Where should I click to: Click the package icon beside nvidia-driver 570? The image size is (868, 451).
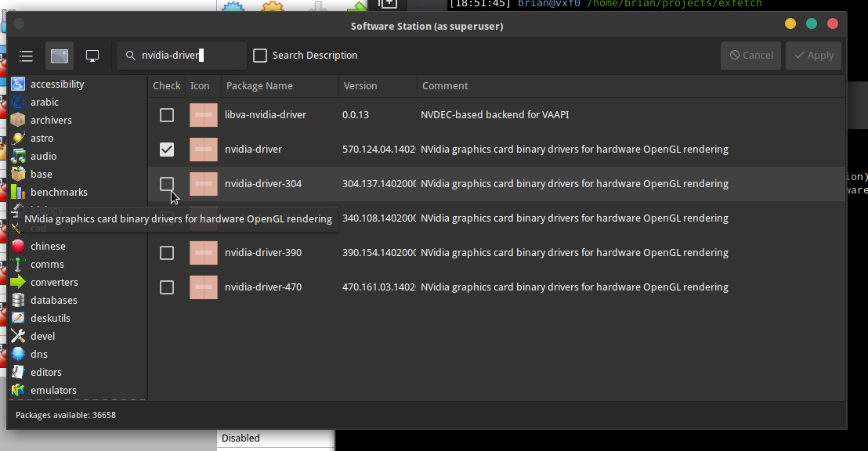point(204,150)
